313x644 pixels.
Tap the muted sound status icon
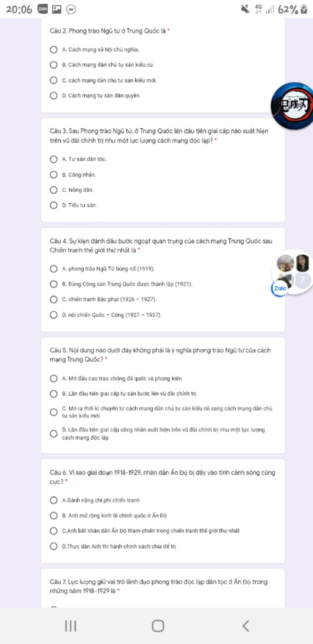(245, 9)
